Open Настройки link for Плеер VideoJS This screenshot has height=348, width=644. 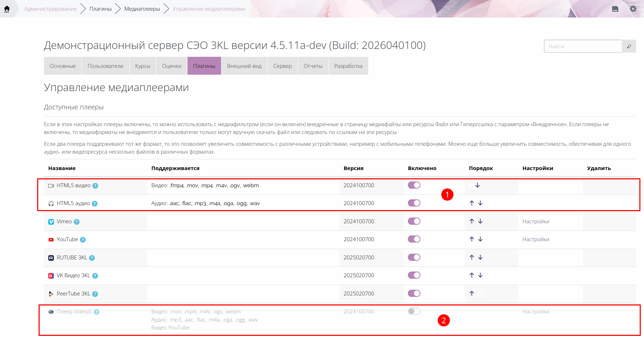tap(535, 312)
